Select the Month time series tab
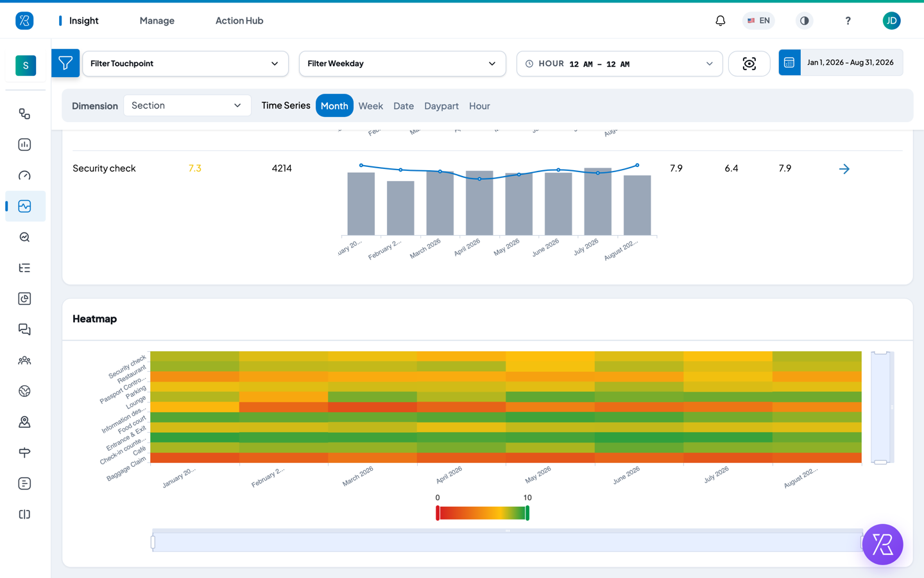924x578 pixels. click(334, 106)
